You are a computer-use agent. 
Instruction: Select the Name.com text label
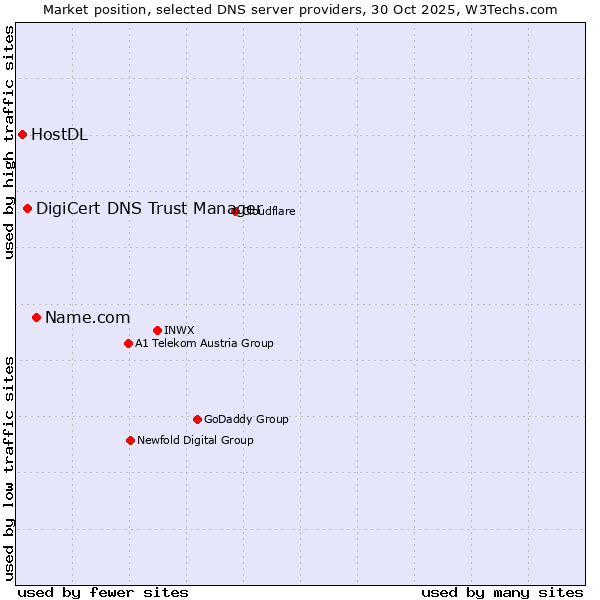(x=87, y=318)
